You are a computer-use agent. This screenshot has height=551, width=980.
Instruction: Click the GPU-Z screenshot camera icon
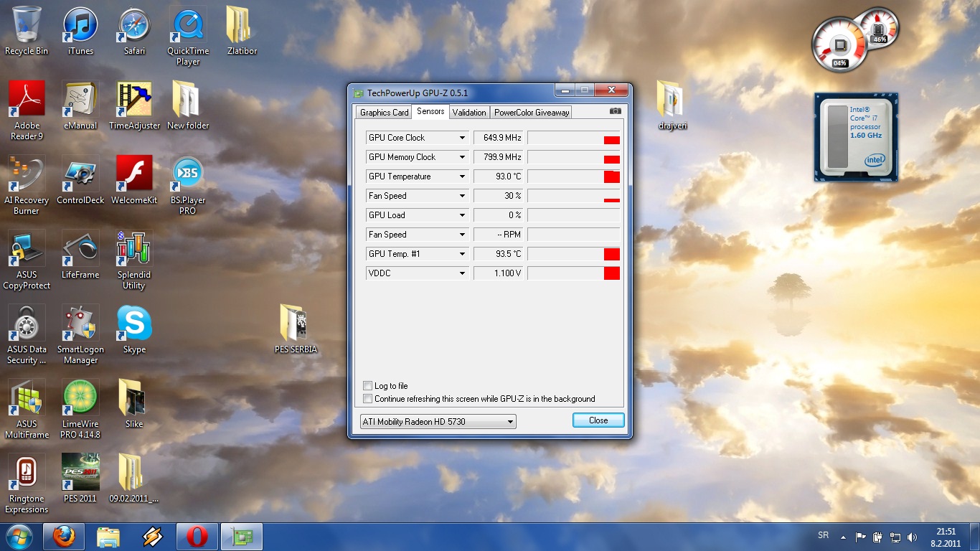[615, 111]
